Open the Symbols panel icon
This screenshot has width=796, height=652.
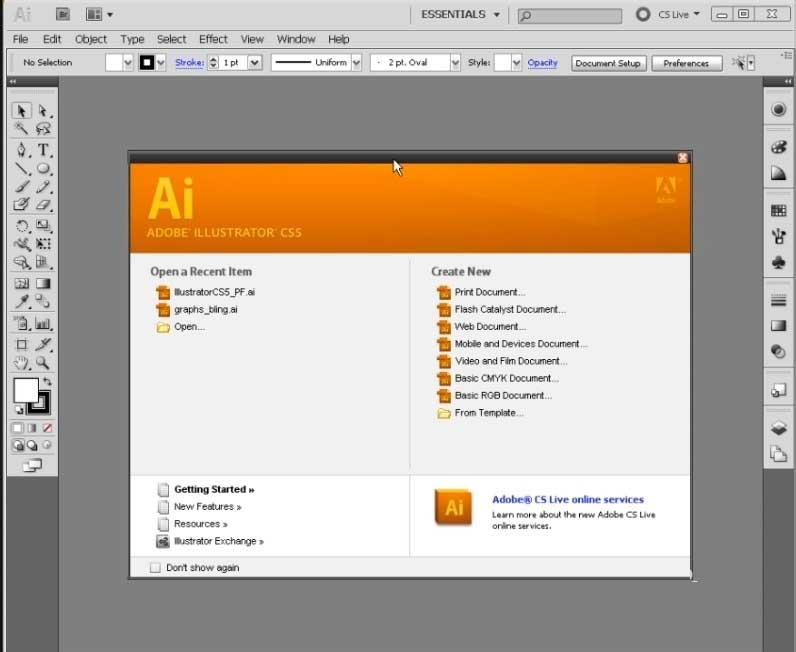coord(778,263)
